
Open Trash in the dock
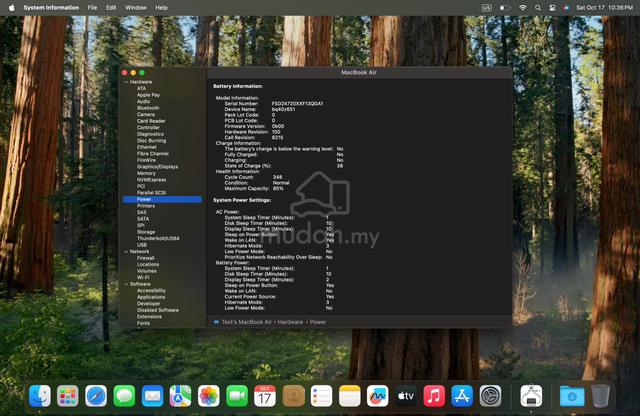click(600, 396)
